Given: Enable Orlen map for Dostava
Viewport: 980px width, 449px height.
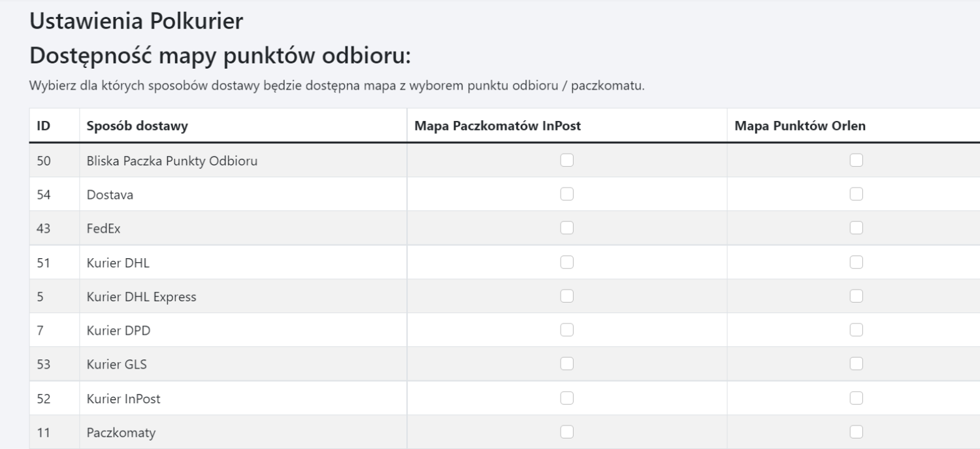Looking at the screenshot, I should pos(856,193).
